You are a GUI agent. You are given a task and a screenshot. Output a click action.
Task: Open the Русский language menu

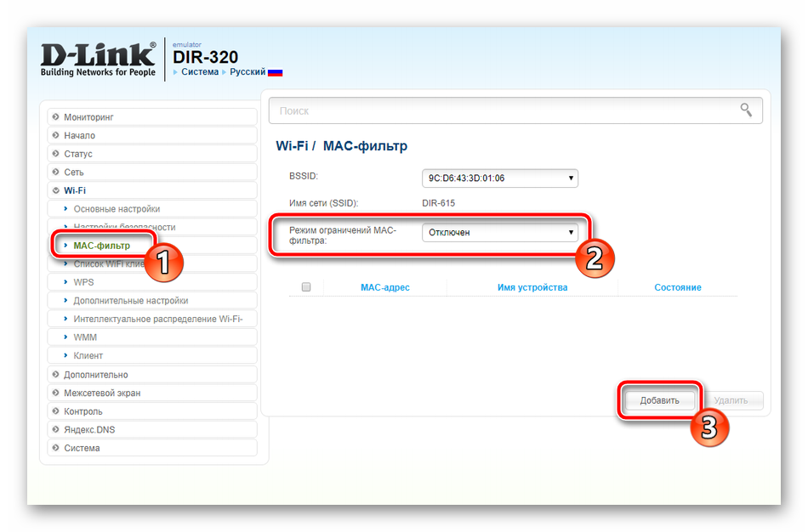[248, 72]
